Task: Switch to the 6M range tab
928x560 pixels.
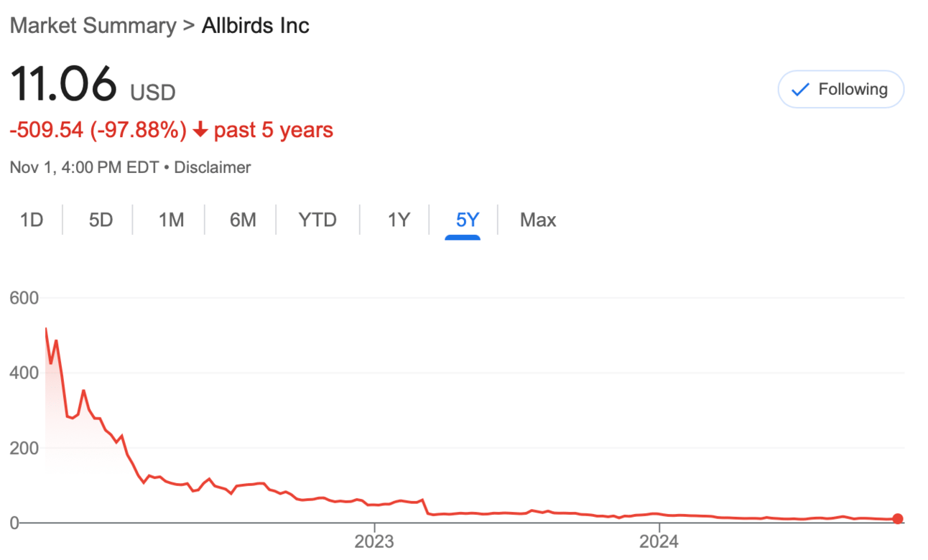Action: [x=243, y=220]
